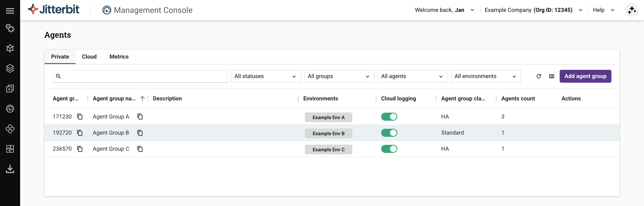Click the refresh icon in the toolbar
644x206 pixels.
tap(539, 76)
